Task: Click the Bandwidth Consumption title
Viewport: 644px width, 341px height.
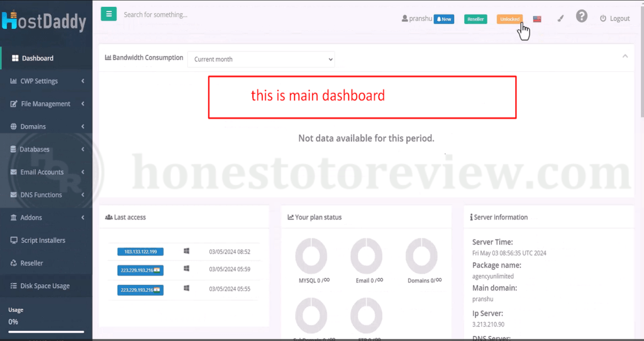Action: [x=144, y=57]
